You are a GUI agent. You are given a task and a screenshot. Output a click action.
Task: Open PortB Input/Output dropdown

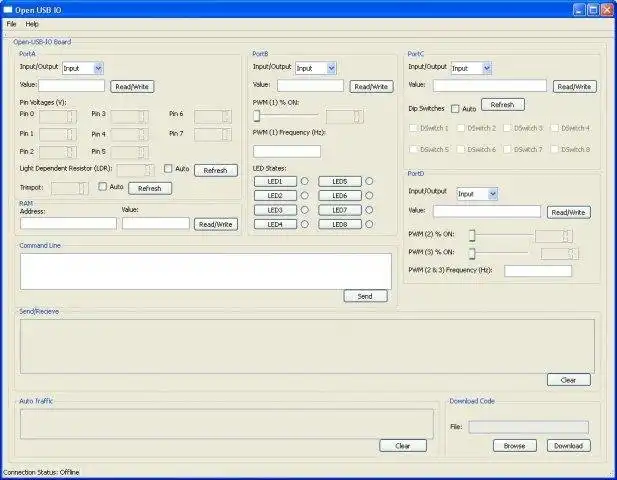tap(316, 68)
